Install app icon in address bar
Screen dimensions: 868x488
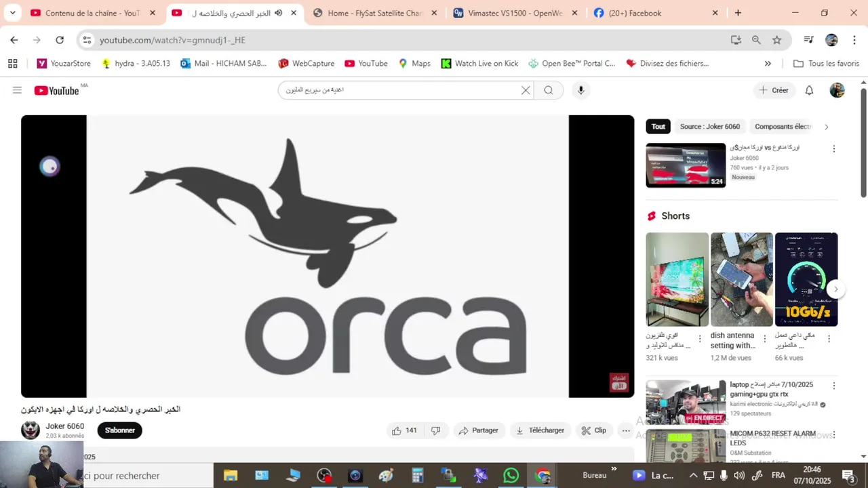pyautogui.click(x=736, y=40)
